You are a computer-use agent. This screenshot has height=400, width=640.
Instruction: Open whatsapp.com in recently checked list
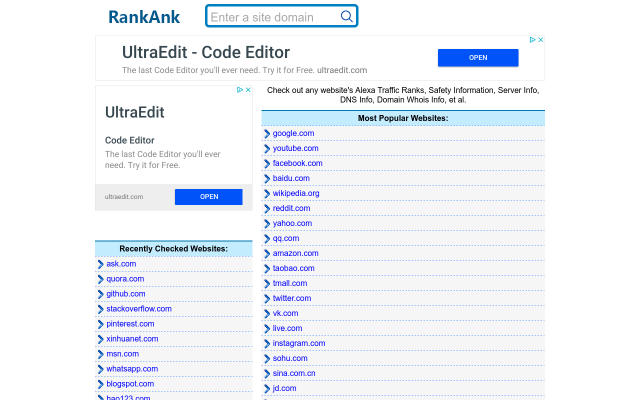(x=132, y=369)
